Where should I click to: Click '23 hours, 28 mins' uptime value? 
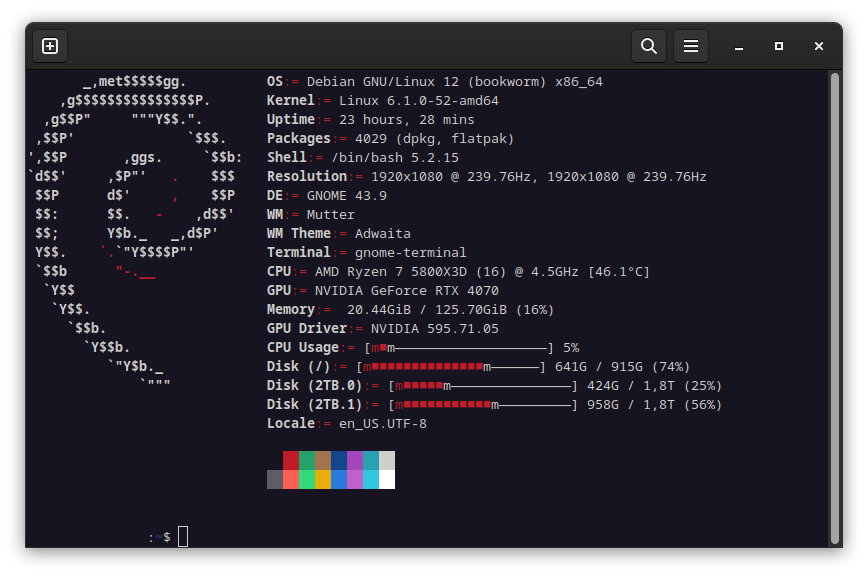[407, 120]
